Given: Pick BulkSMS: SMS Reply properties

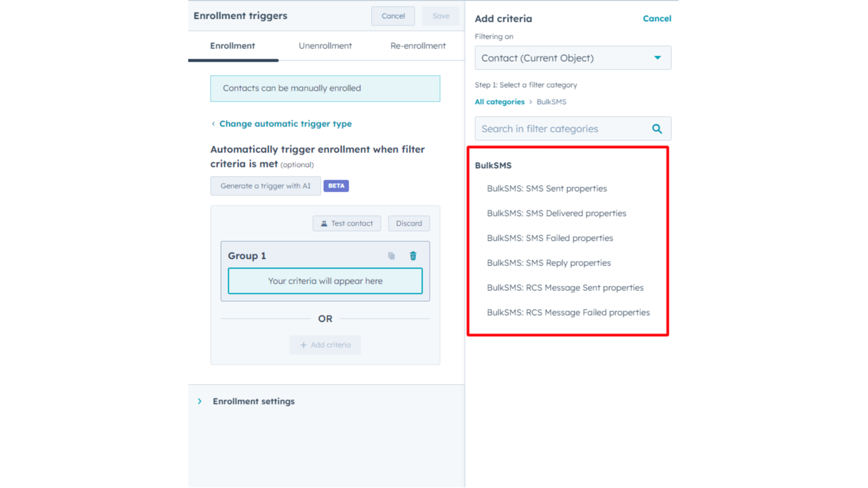Looking at the screenshot, I should pos(548,263).
